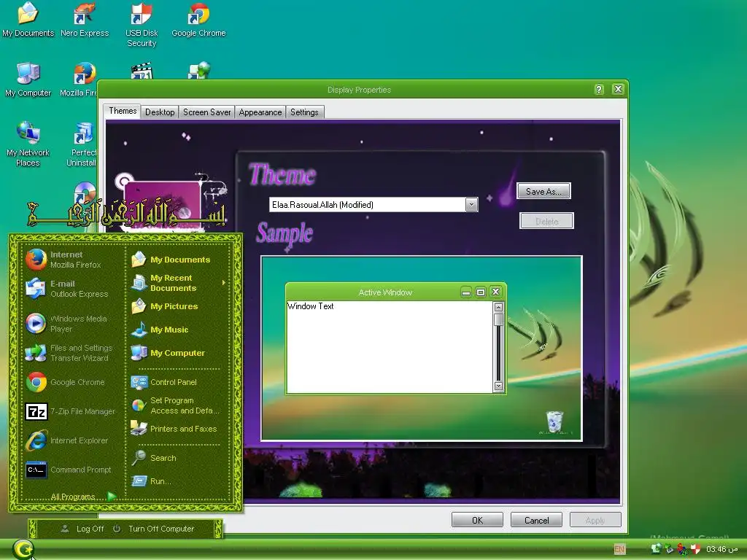
Task: Expand My Recent Documents submenu arrow
Action: (223, 283)
